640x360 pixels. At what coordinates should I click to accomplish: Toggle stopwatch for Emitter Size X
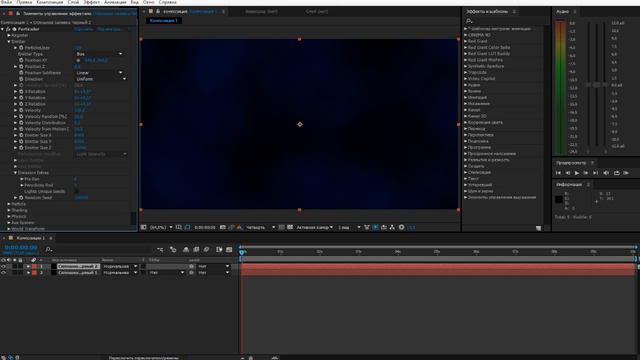21,135
